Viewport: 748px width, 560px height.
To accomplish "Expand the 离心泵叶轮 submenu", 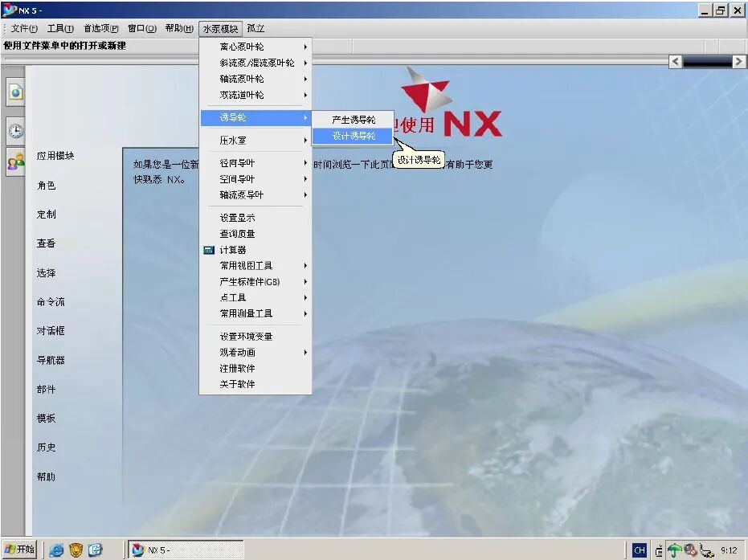I will [x=255, y=47].
